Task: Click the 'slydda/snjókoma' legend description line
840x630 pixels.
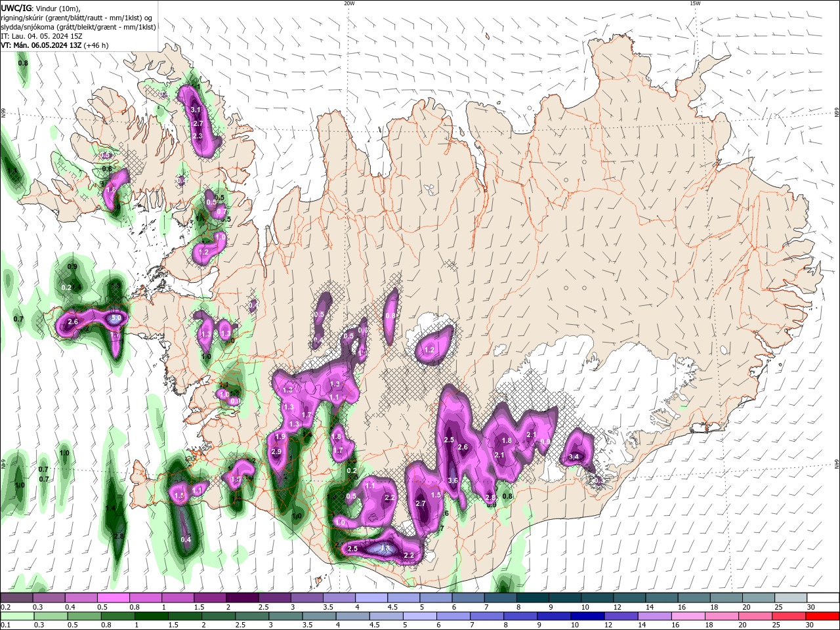Action: [78, 27]
